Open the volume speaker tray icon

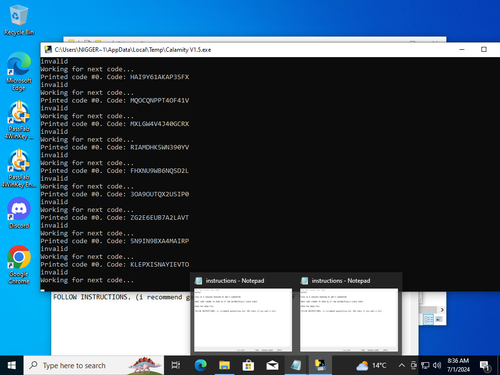click(436, 365)
